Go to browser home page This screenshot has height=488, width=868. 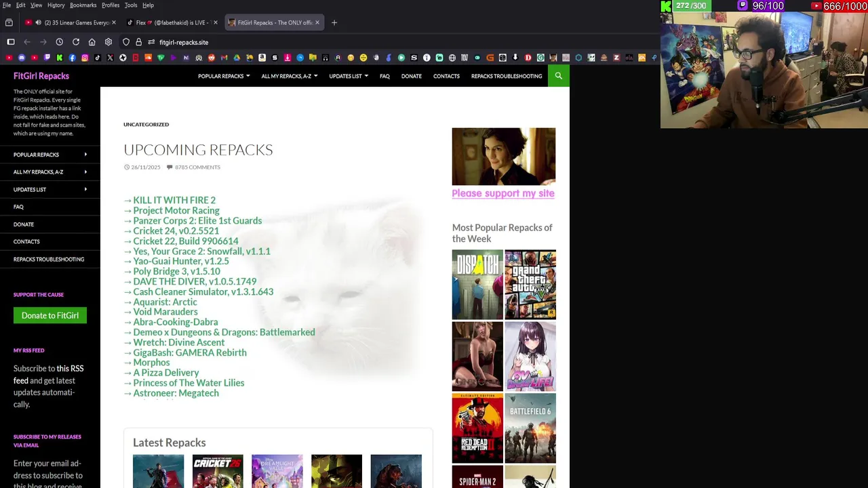[x=92, y=42]
